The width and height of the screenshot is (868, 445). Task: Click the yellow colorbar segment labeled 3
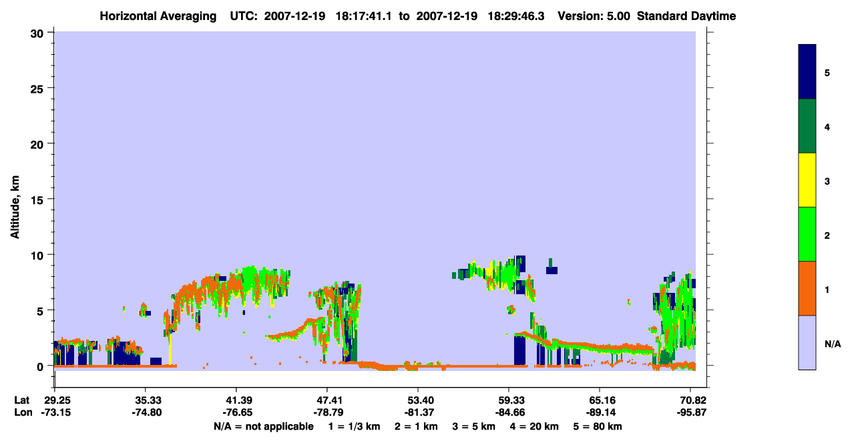tap(807, 180)
